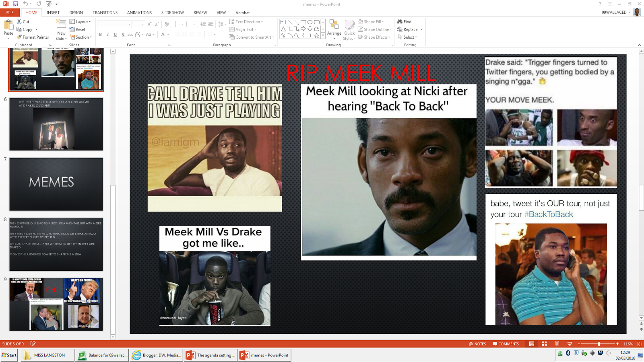
Task: Justify text alignment
Action: click(x=199, y=35)
